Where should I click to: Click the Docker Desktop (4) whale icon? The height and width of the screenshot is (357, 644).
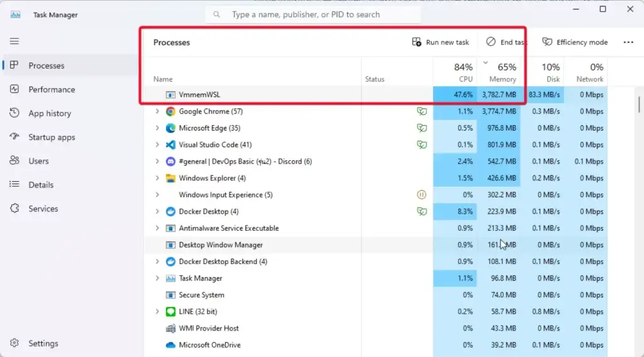170,211
